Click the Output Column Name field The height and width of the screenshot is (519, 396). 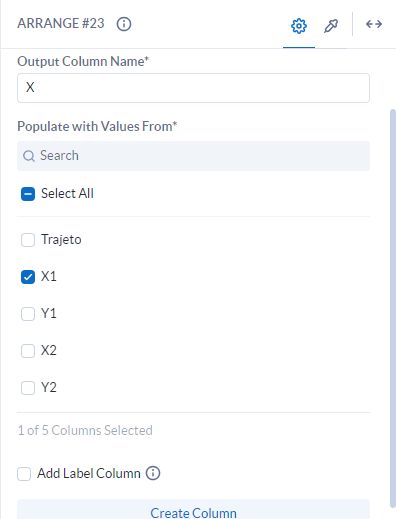[x=193, y=88]
